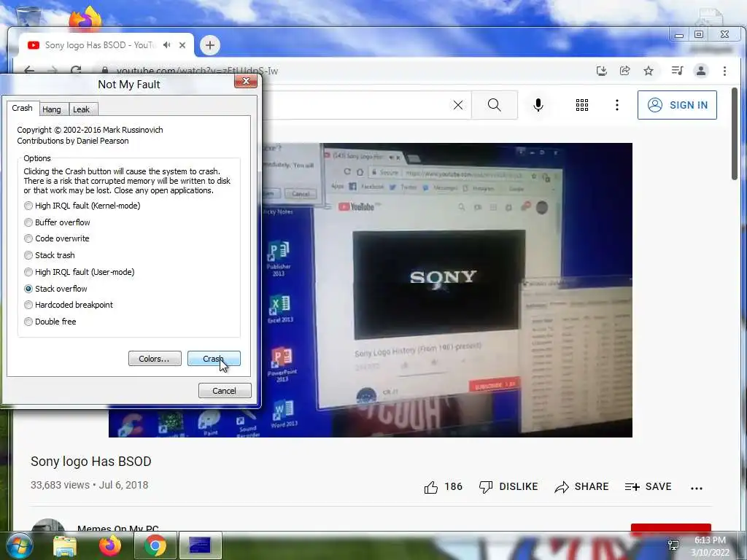The width and height of the screenshot is (747, 560).
Task: Open the YouTube apps grid
Action: (x=581, y=105)
